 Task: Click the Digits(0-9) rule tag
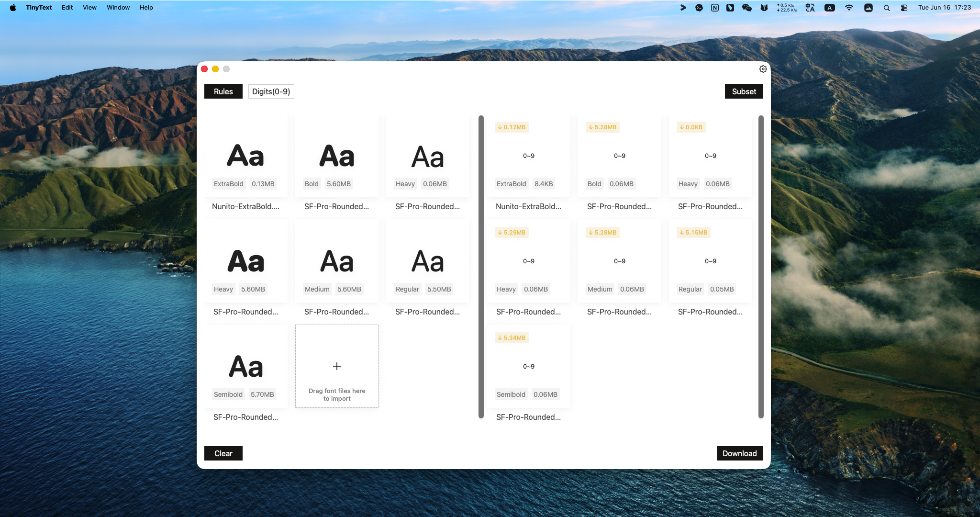pyautogui.click(x=271, y=91)
